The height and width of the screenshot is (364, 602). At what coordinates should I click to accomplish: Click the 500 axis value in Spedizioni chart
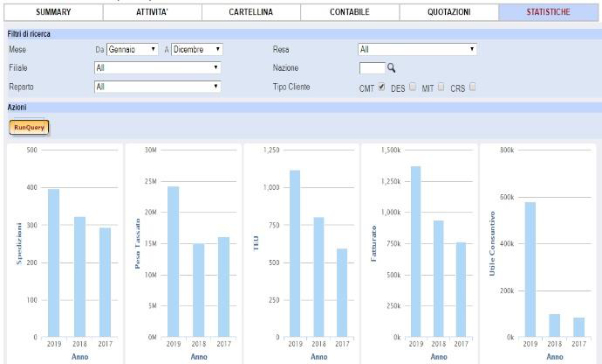[x=32, y=150]
